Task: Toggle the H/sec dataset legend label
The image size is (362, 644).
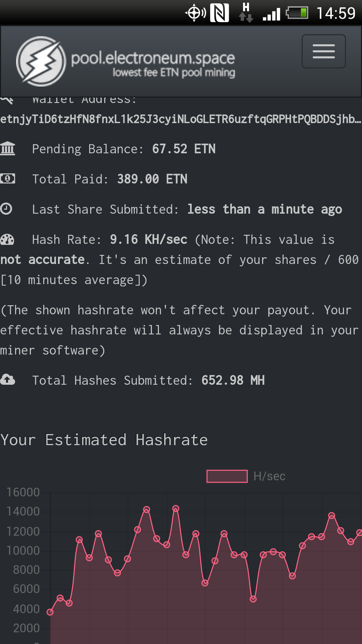Action: 269,476
